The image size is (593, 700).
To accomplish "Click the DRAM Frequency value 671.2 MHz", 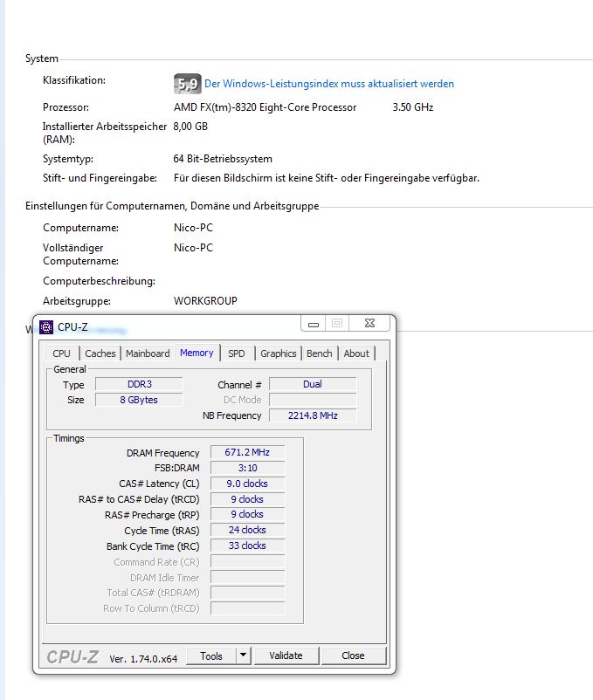I will [247, 452].
